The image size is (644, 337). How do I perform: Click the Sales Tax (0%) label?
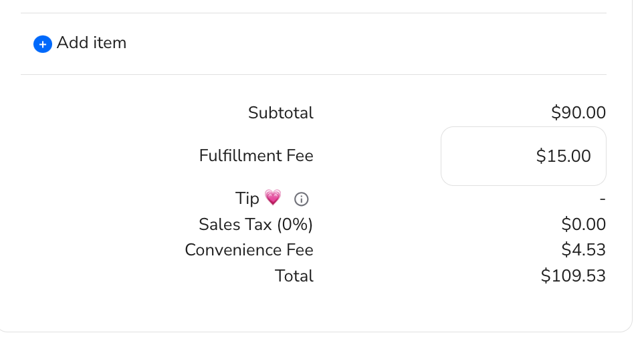256,225
